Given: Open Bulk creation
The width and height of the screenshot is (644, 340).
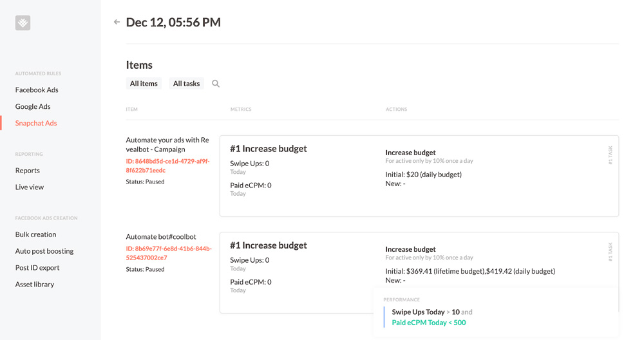Looking at the screenshot, I should 35,234.
